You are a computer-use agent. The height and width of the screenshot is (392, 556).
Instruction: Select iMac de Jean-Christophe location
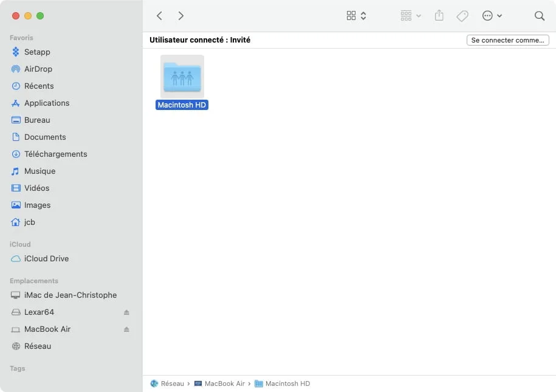point(70,295)
